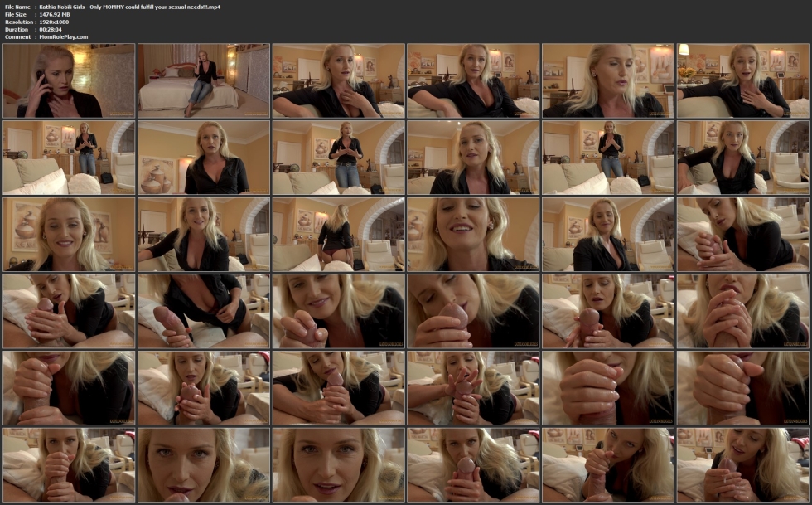Open close-up thumbnail of woman smiling with eyes closed
The image size is (812, 505).
coord(474,235)
